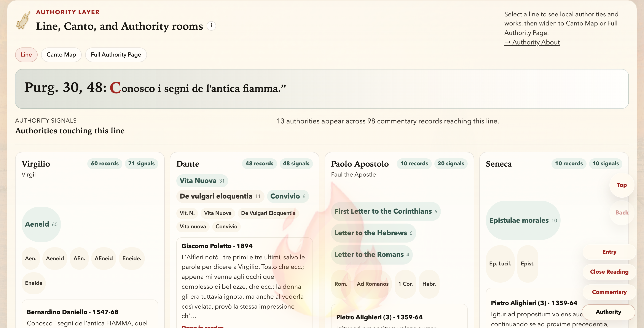Click the Vita nuova lowercase alias tag

(193, 227)
